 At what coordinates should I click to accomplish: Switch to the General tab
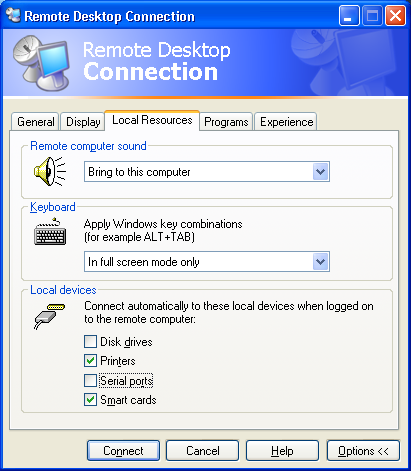[35, 122]
